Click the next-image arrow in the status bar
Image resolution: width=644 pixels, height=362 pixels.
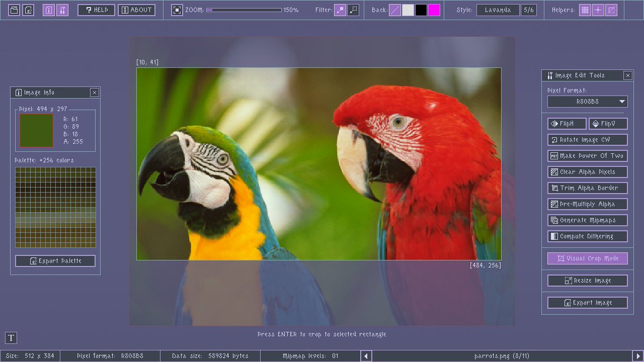tap(637, 356)
